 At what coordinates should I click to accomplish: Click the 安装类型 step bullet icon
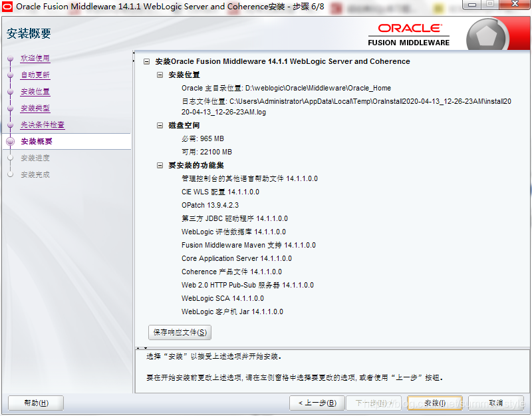(x=11, y=108)
